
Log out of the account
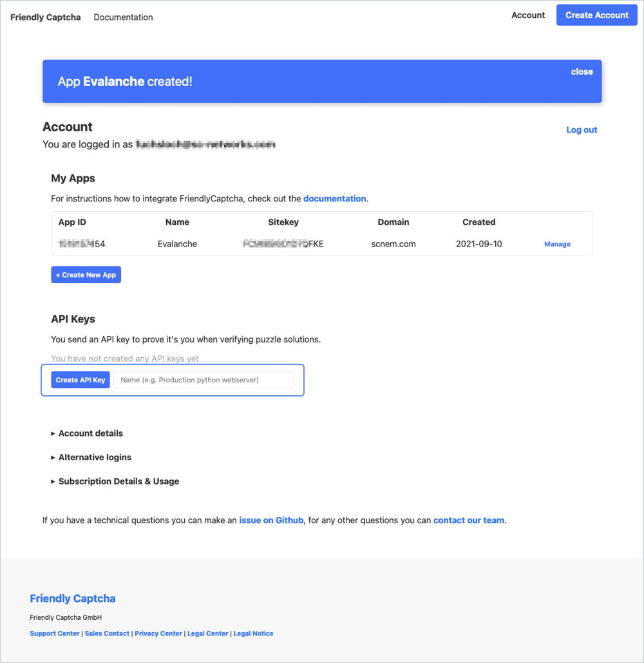coord(582,130)
